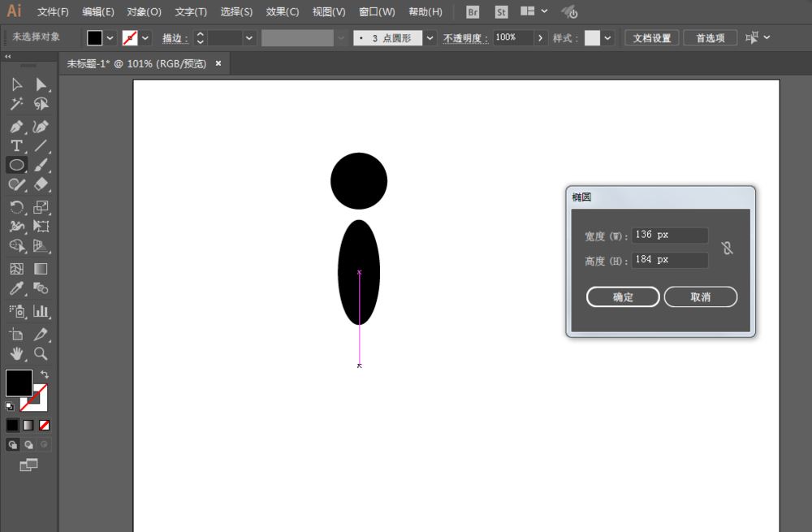Open Adobe Bridge via the Br icon
The image size is (812, 532).
[472, 11]
